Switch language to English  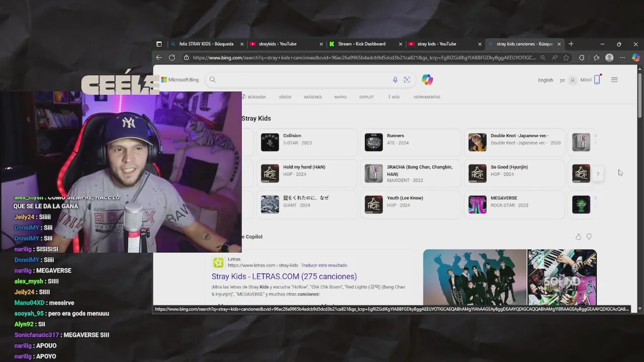click(x=545, y=80)
